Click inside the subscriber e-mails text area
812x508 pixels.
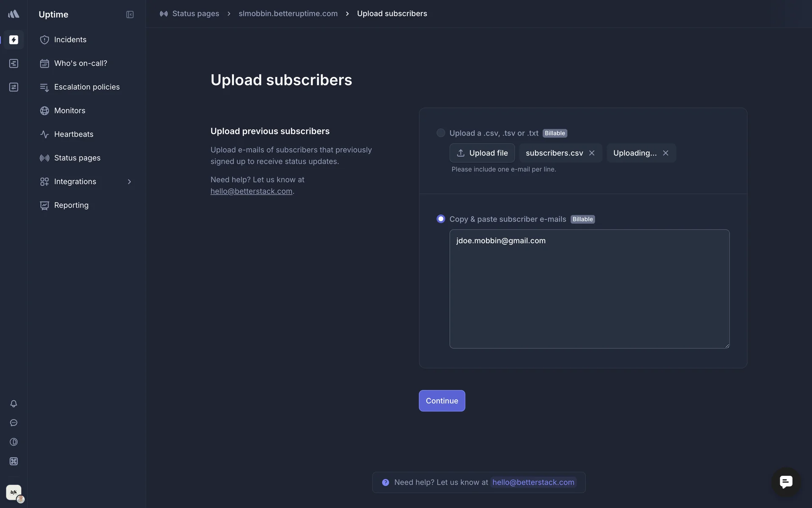[x=589, y=292]
